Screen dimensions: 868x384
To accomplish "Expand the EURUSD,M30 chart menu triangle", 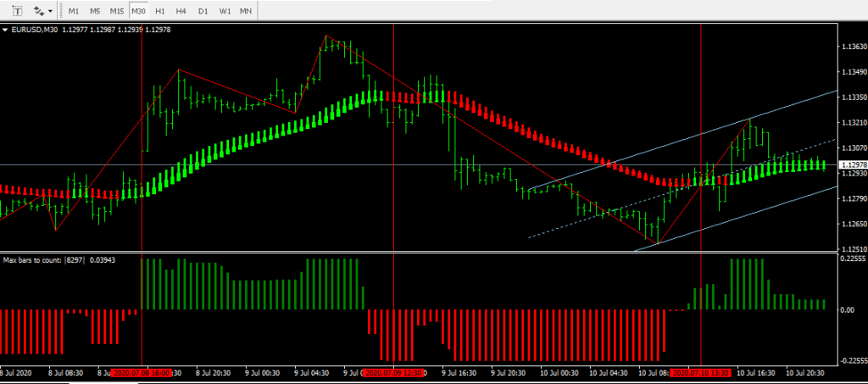I will point(6,30).
